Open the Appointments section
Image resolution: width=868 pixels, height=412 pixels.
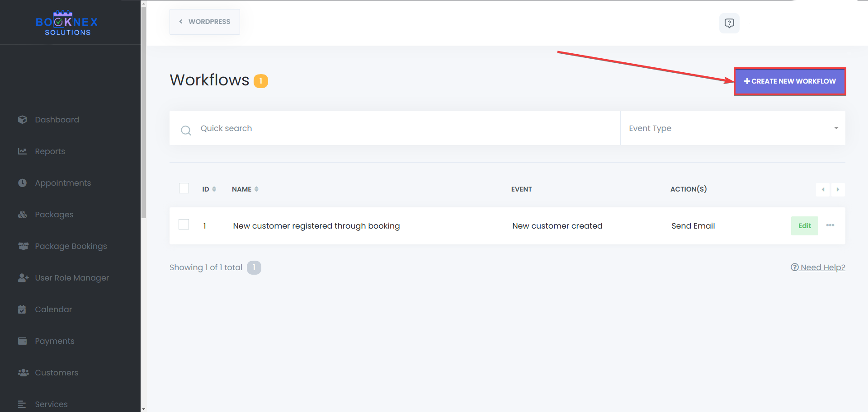[23, 183]
